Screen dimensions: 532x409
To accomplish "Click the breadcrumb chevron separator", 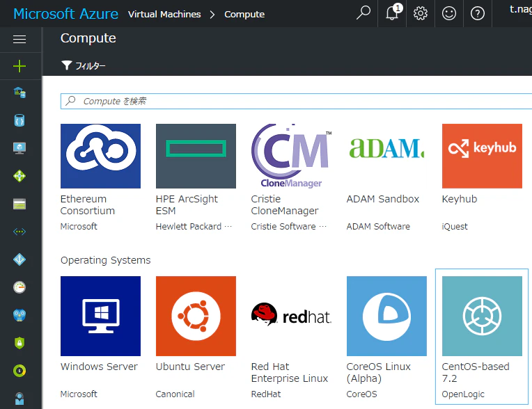I will point(212,15).
